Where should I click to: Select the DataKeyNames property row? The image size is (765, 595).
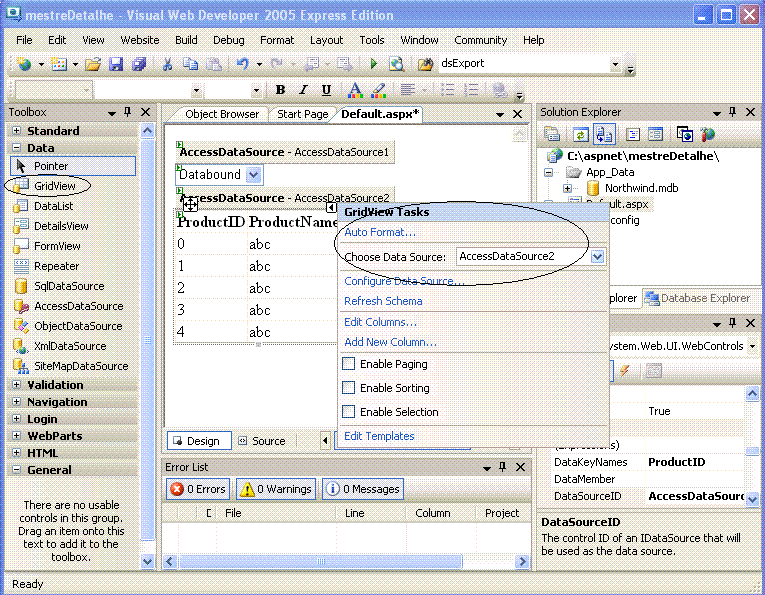click(647, 462)
